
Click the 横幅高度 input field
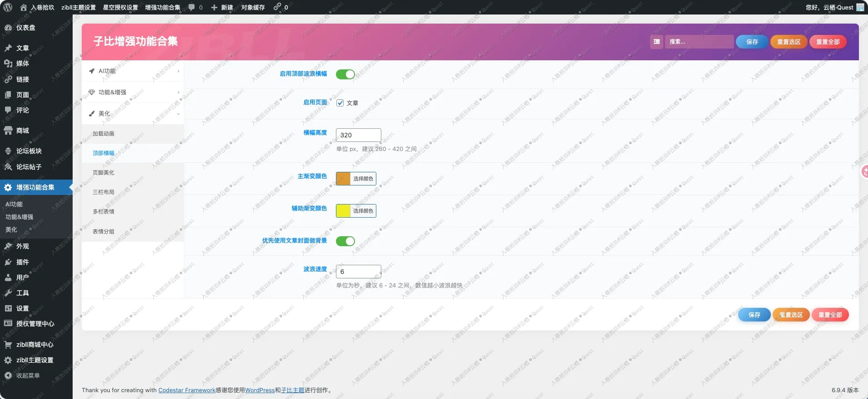[358, 135]
